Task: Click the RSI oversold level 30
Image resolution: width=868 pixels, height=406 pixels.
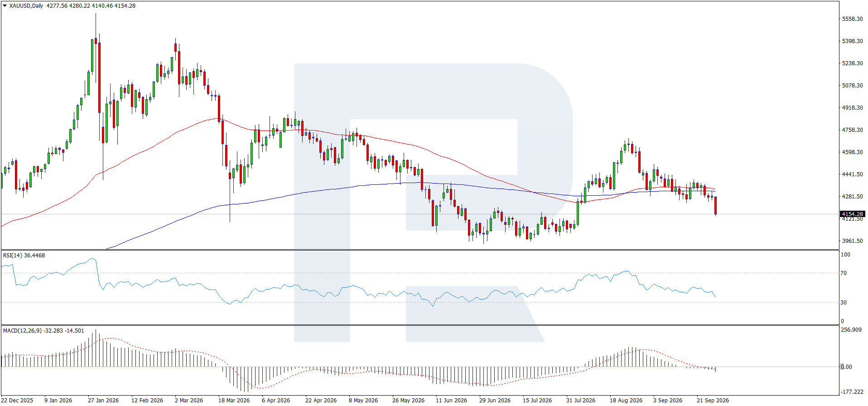Action: (x=844, y=303)
